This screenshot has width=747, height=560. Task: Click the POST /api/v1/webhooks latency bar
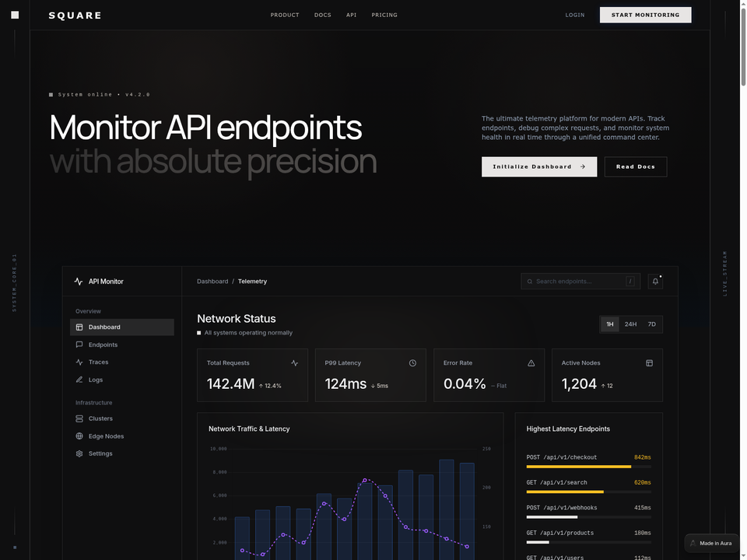[x=588, y=517]
